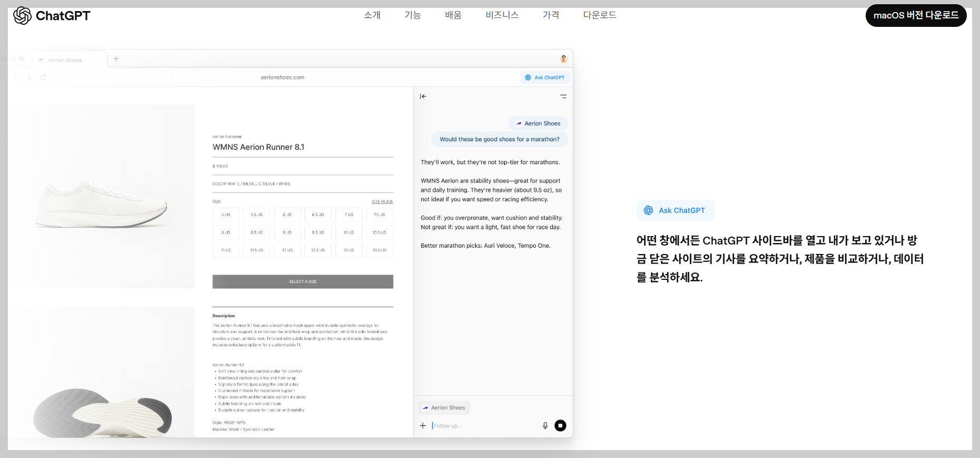Open the 소개 menu item
Viewport: 980px width, 458px height.
pyautogui.click(x=372, y=15)
